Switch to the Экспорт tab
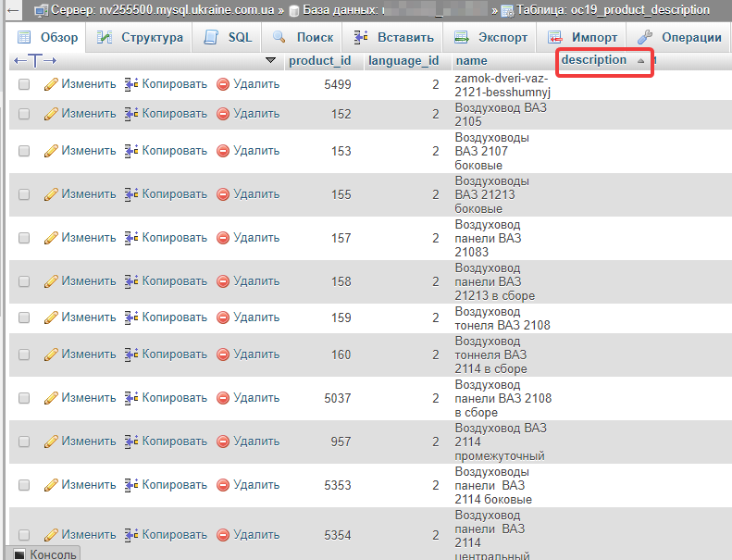Screen dimensions: 732x560 point(490,37)
